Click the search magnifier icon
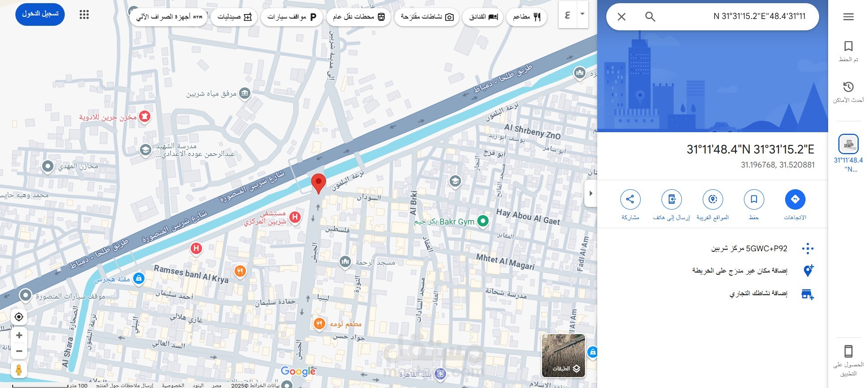The image size is (868, 388). 650,17
